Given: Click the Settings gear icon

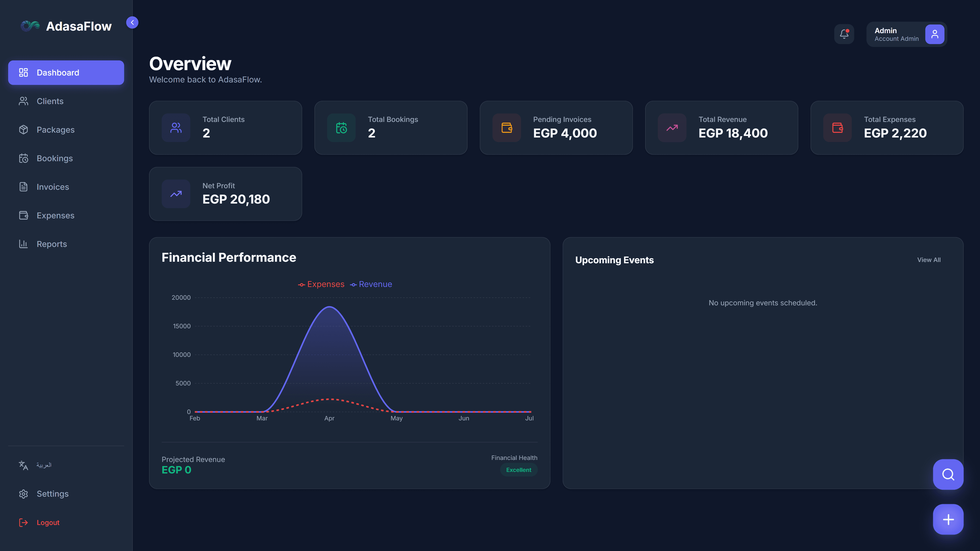Looking at the screenshot, I should [23, 494].
